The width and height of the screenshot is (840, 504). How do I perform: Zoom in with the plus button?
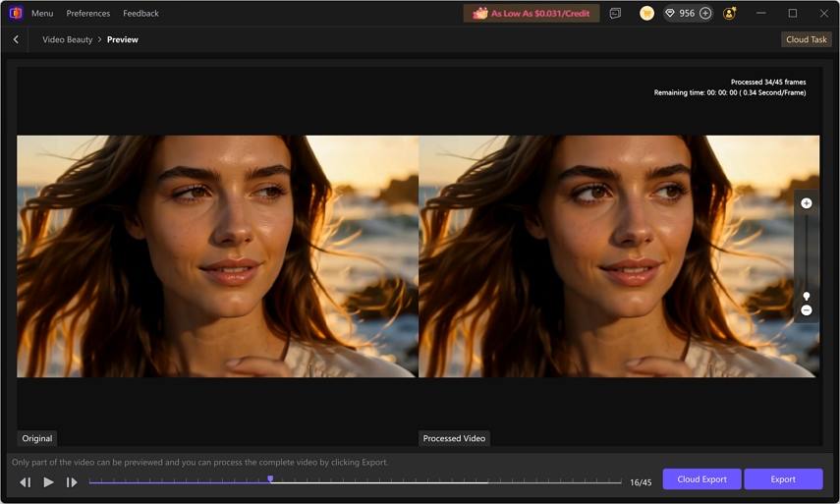pos(806,203)
